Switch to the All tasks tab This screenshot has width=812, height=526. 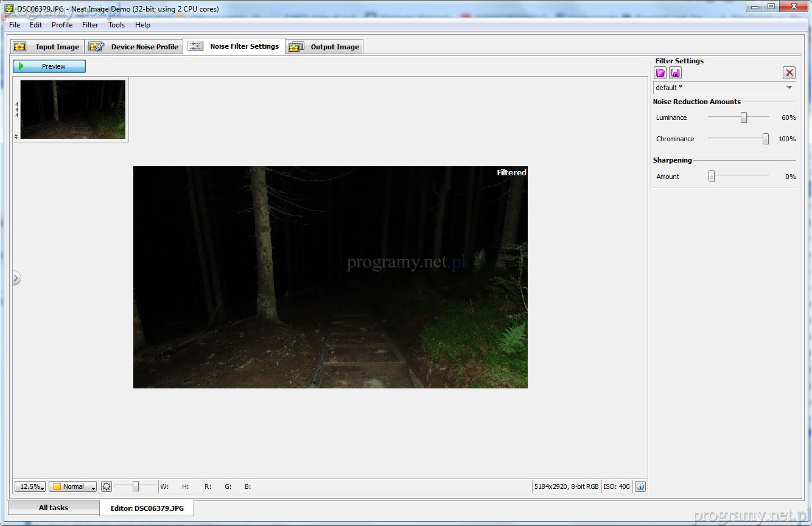pos(54,508)
